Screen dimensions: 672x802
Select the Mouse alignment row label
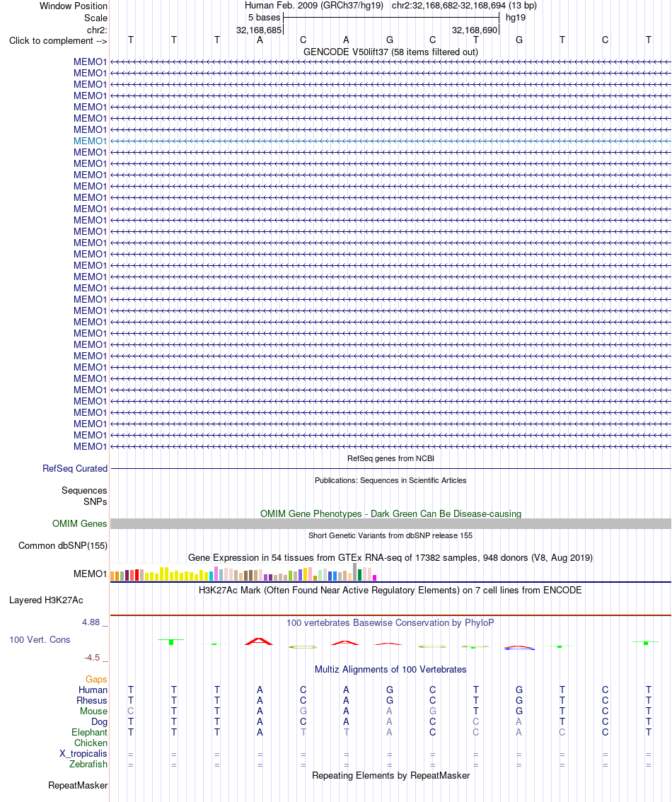click(93, 711)
